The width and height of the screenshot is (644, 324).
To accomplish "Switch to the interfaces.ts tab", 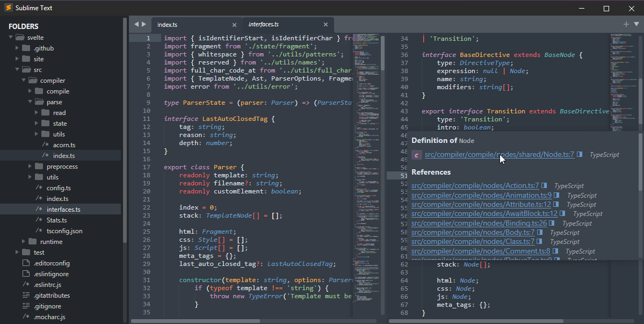I will pos(263,24).
